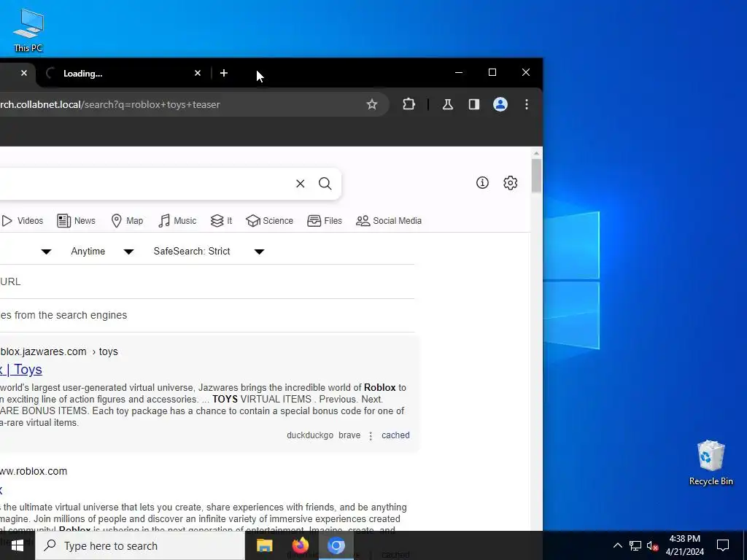This screenshot has width=747, height=560.
Task: Bookmark this page with the star icon
Action: (x=372, y=104)
